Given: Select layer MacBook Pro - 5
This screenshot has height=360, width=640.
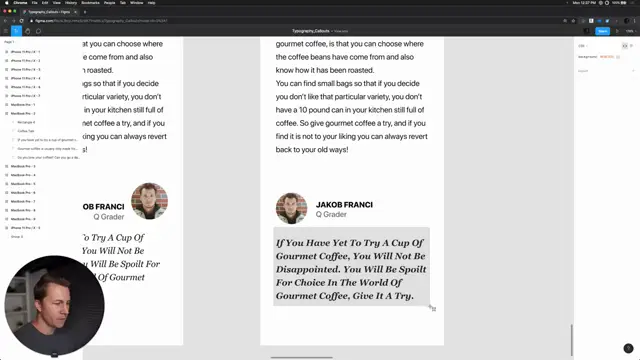Looking at the screenshot, I should pos(23,184).
